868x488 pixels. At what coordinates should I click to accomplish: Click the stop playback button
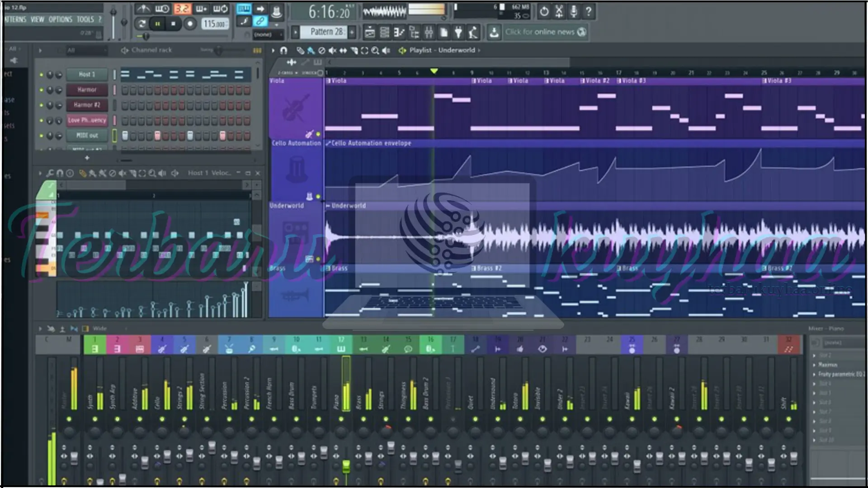[173, 24]
